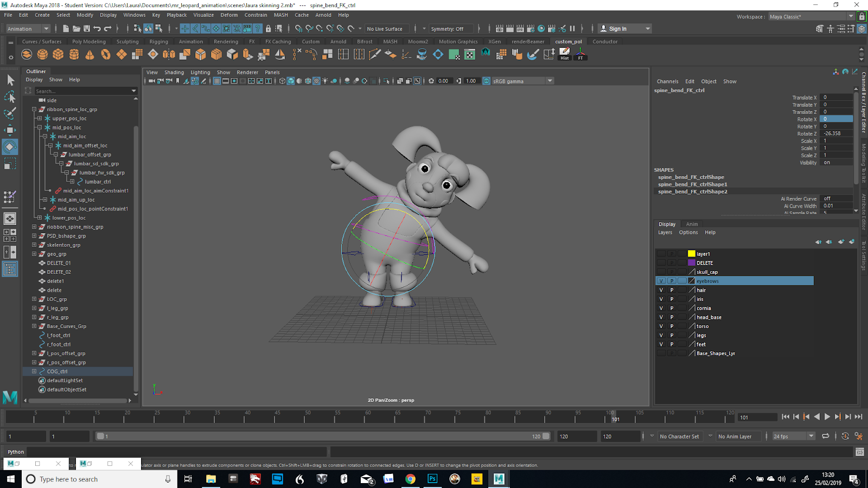Toggle visibility of the hair layer
The image size is (868, 488).
pyautogui.click(x=661, y=290)
